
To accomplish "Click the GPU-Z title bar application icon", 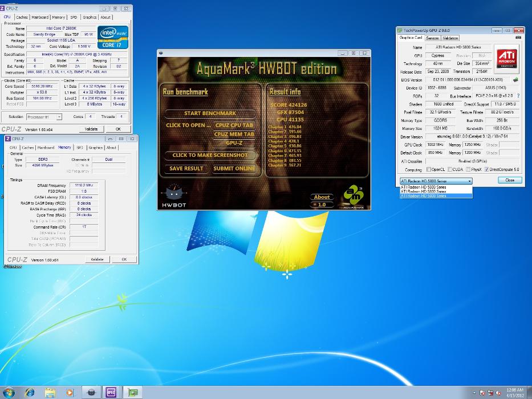I will pyautogui.click(x=400, y=30).
